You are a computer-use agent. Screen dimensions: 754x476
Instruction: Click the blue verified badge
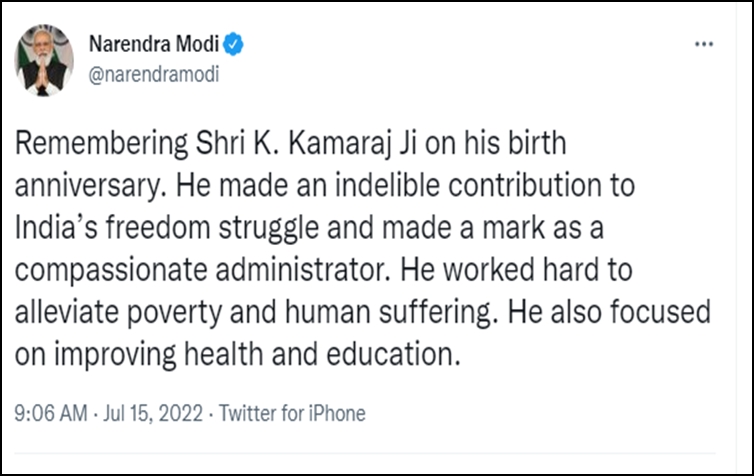pos(237,46)
